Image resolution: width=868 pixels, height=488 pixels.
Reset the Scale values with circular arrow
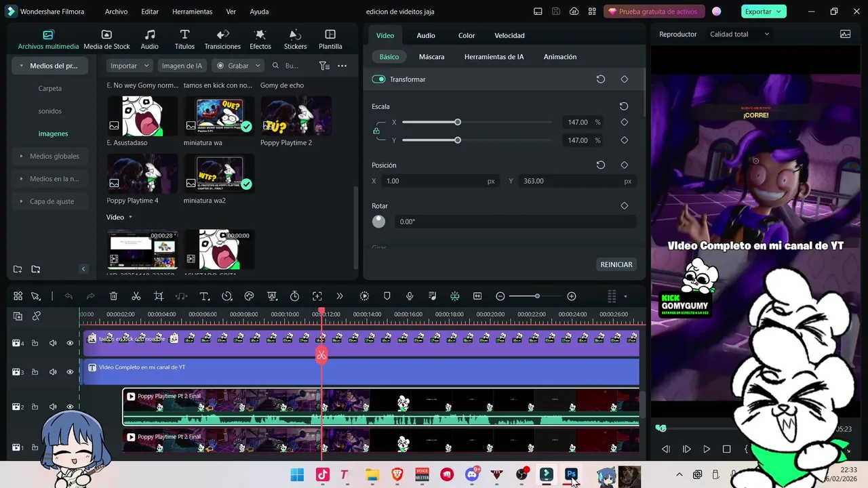[x=624, y=106]
